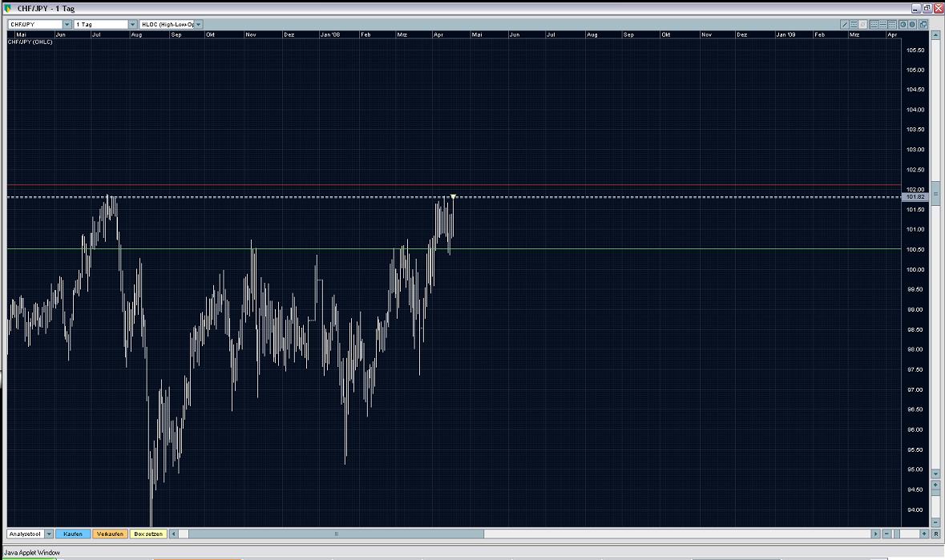
Task: Click the vertical price scrollbar thumb
Action: pyautogui.click(x=935, y=193)
